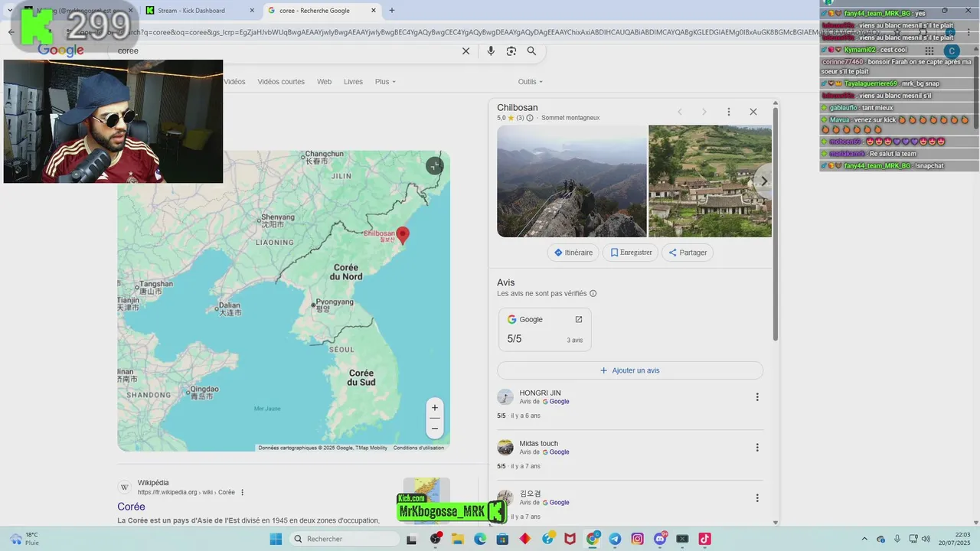Open Telegram from the taskbar
This screenshot has height=551, width=980.
click(x=615, y=539)
